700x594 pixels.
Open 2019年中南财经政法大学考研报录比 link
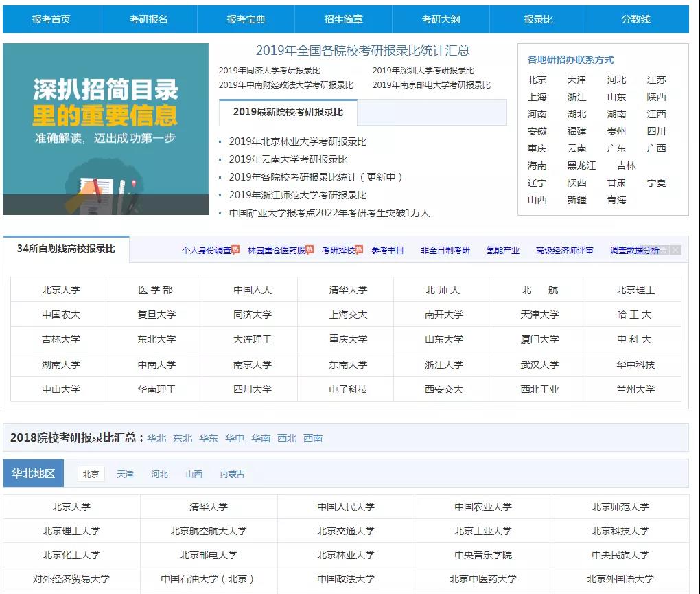coord(285,85)
